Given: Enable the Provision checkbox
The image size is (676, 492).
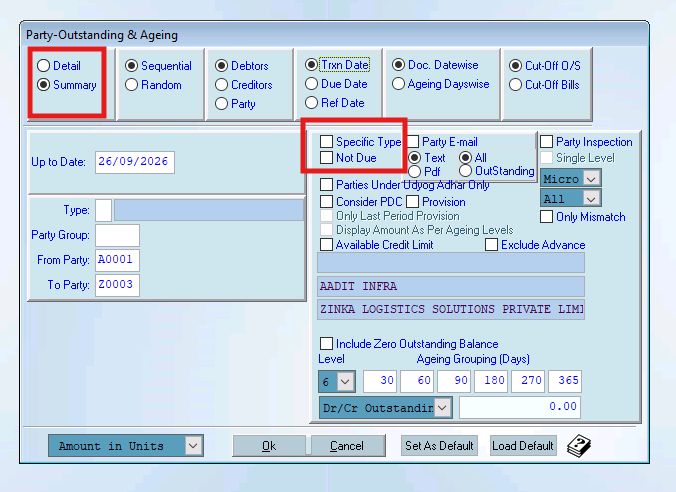Looking at the screenshot, I should [x=413, y=201].
